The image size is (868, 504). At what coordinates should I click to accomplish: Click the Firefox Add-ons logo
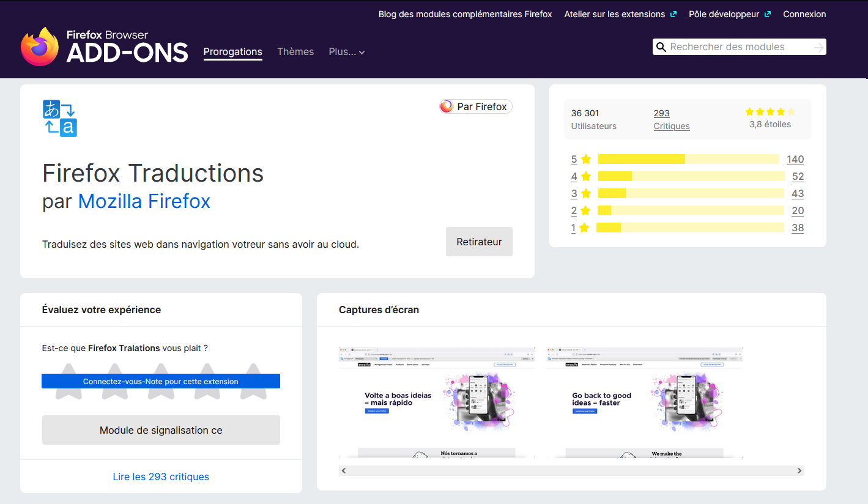[104, 46]
